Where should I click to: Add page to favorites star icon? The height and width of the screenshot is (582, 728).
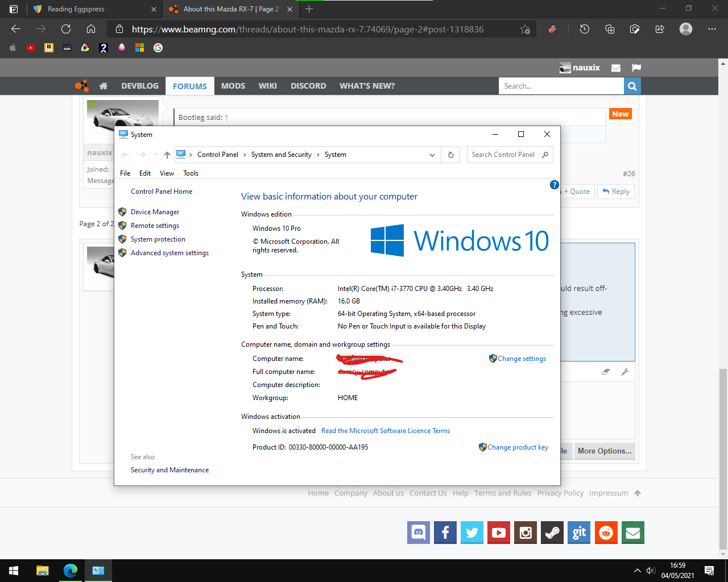(x=525, y=29)
